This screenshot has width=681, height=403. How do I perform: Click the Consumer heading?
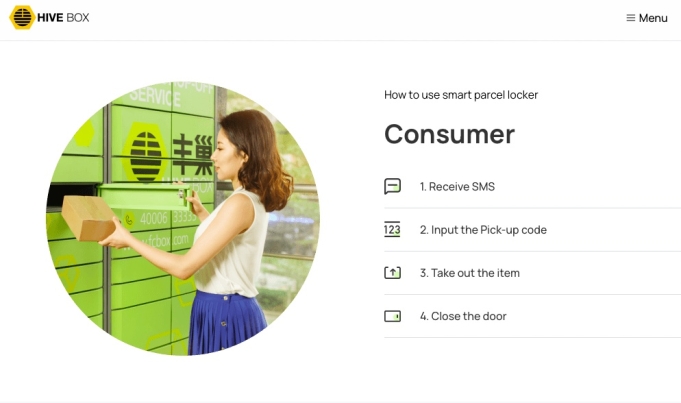pos(450,134)
